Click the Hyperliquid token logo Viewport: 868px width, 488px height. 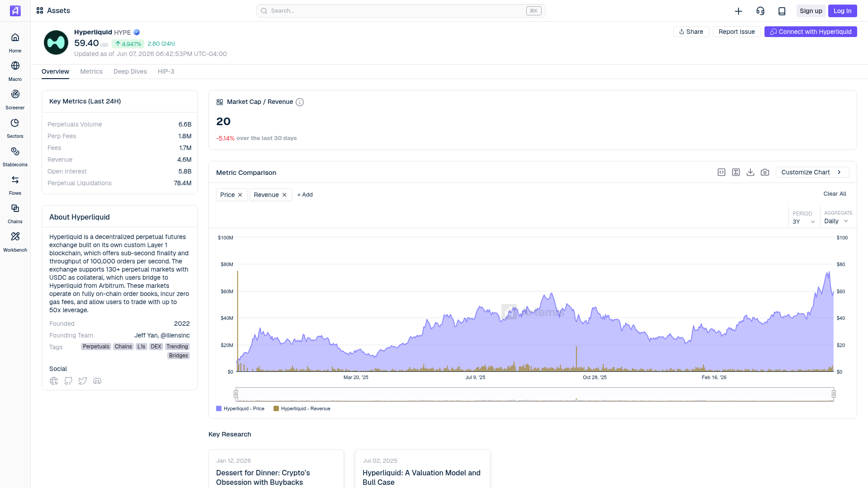pos(56,42)
